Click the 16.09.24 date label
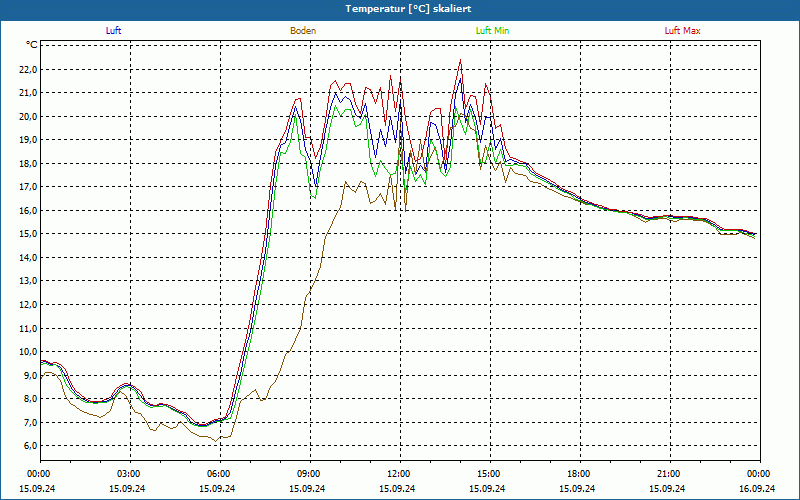 [x=757, y=488]
